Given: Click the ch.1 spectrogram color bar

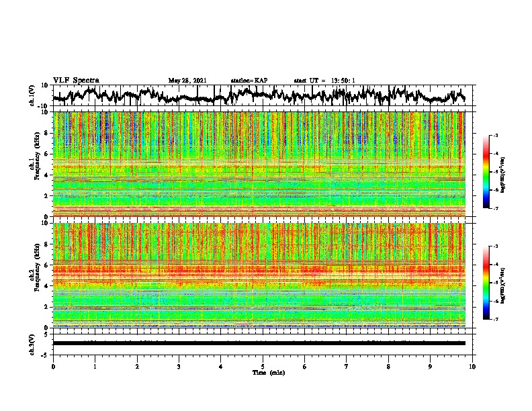Looking at the screenshot, I should [486, 172].
